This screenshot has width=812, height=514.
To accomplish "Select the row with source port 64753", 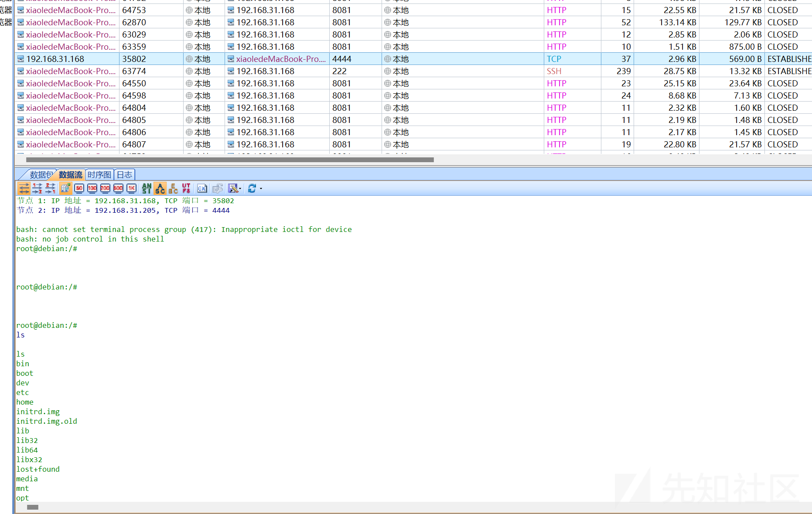I will 413,10.
